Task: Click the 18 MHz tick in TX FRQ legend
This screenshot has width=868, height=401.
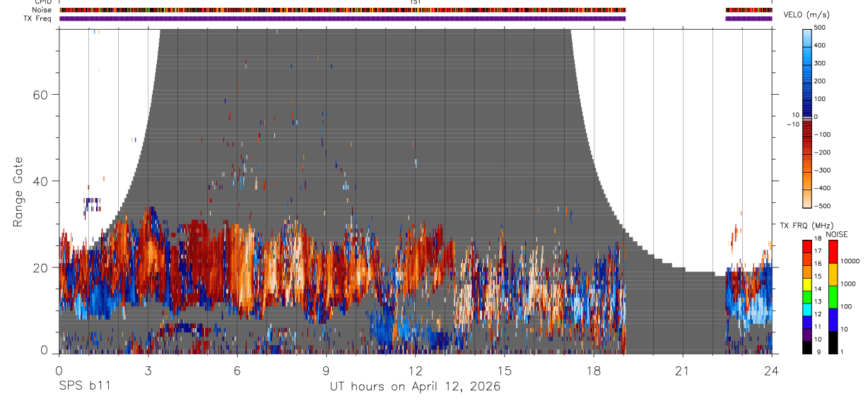Action: click(818, 238)
